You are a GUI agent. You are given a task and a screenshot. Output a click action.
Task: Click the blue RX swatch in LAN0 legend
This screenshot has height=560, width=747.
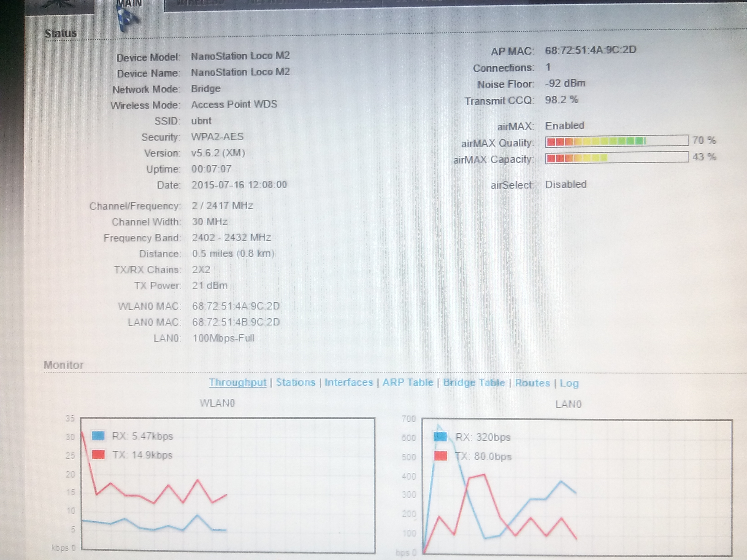440,437
